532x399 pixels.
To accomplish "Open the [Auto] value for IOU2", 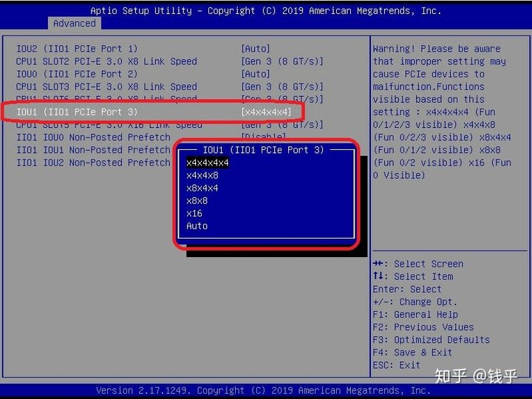I will point(256,49).
